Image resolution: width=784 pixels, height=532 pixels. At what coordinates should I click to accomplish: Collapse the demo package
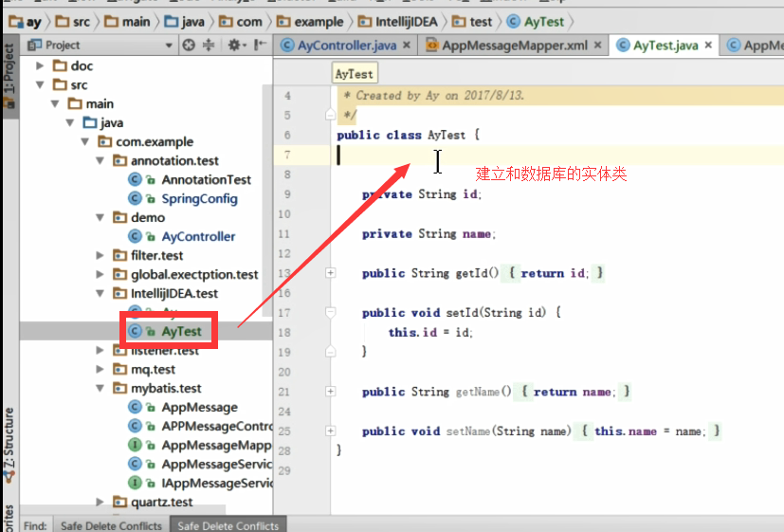(100, 217)
